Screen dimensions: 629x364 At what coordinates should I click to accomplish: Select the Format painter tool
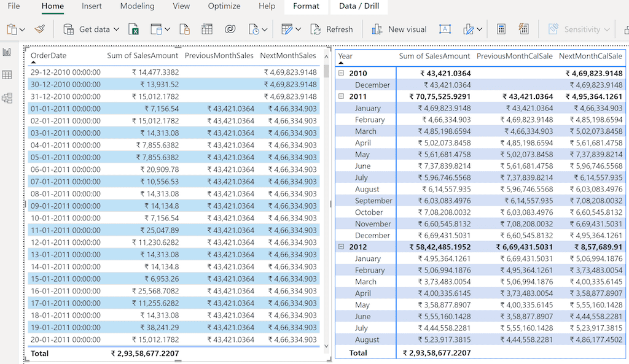tap(41, 29)
